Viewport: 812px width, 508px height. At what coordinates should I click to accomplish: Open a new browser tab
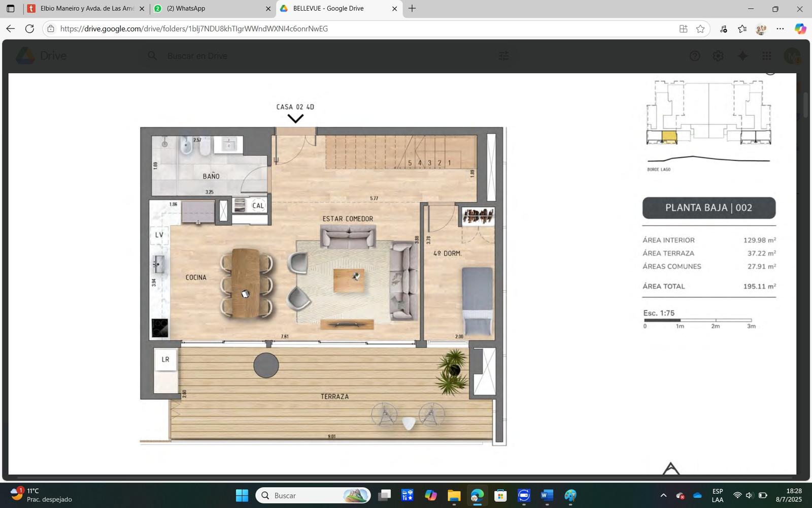(x=412, y=9)
